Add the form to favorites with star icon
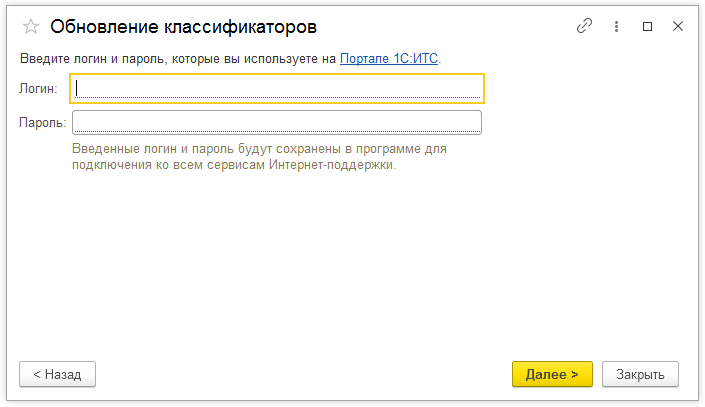The height and width of the screenshot is (407, 705). pos(30,27)
